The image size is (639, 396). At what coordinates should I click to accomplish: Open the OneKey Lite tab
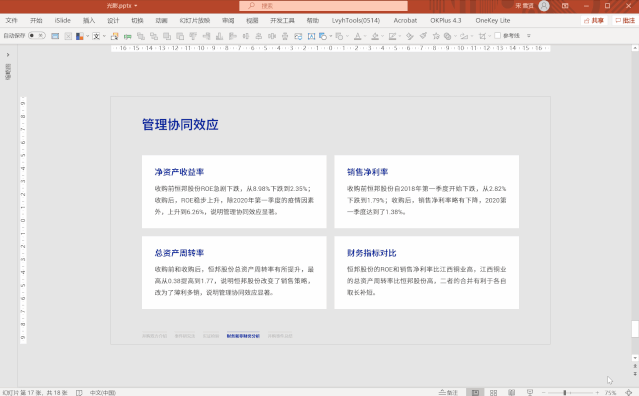pos(492,20)
